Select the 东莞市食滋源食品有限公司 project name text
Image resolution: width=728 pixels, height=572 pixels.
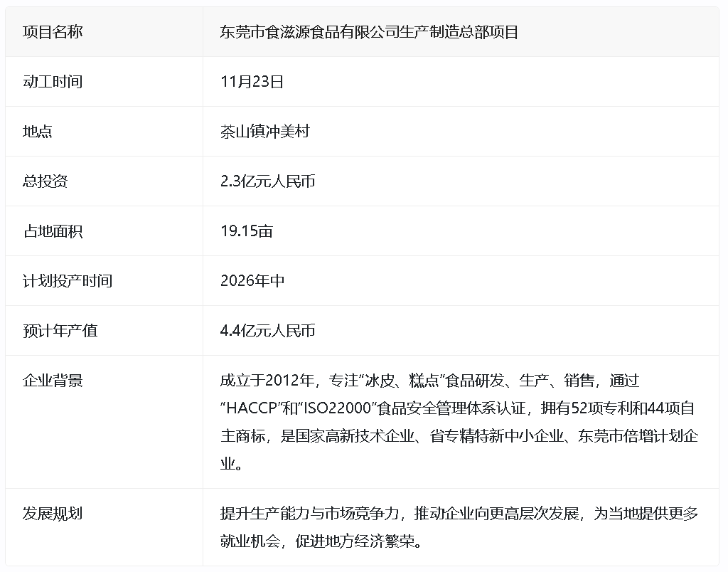(369, 32)
